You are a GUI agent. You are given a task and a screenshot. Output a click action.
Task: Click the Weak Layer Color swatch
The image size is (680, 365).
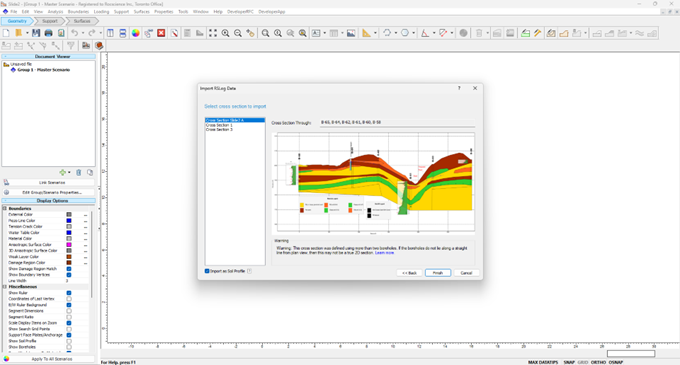point(69,257)
